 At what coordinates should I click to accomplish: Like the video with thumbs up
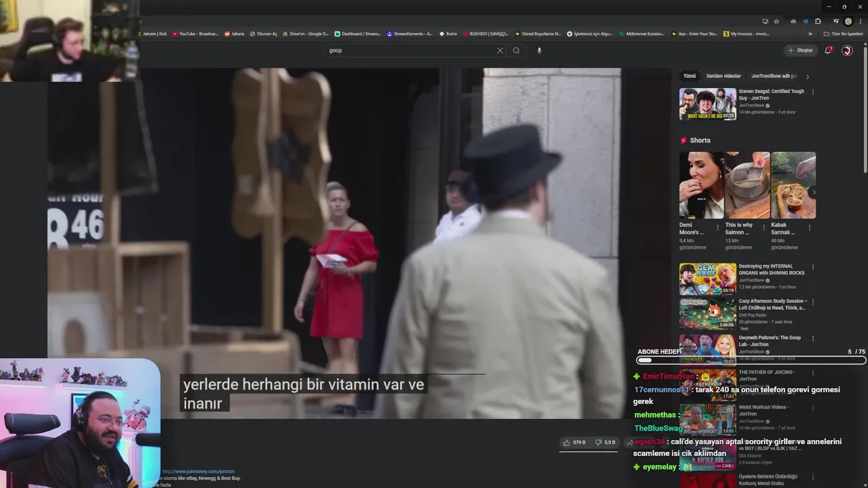pos(574,443)
